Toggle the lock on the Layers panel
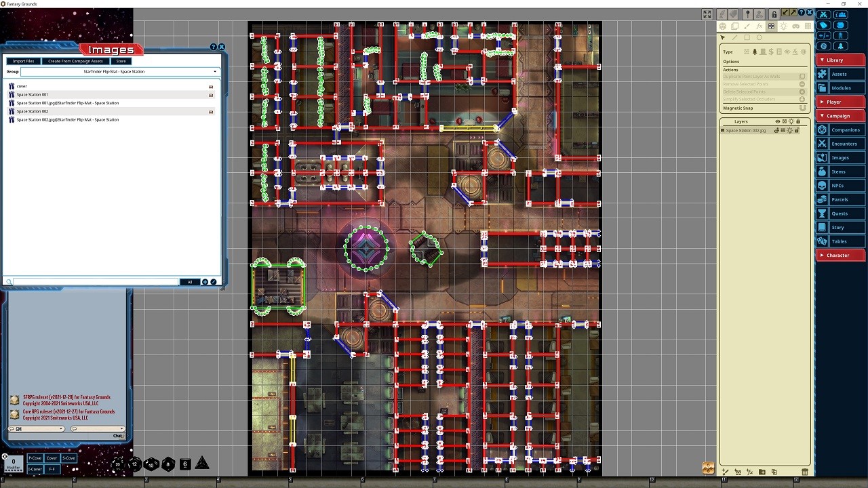 (x=799, y=121)
